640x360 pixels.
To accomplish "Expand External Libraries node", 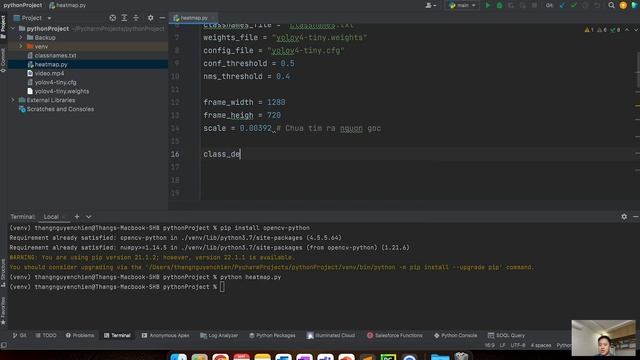I will coord(13,100).
